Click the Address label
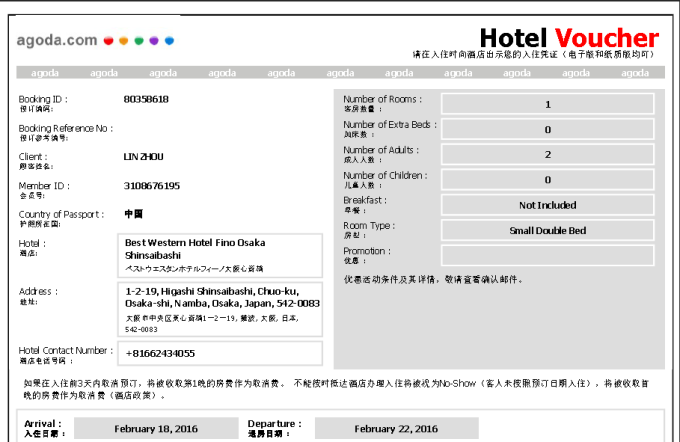The image size is (680, 442). [x=38, y=291]
